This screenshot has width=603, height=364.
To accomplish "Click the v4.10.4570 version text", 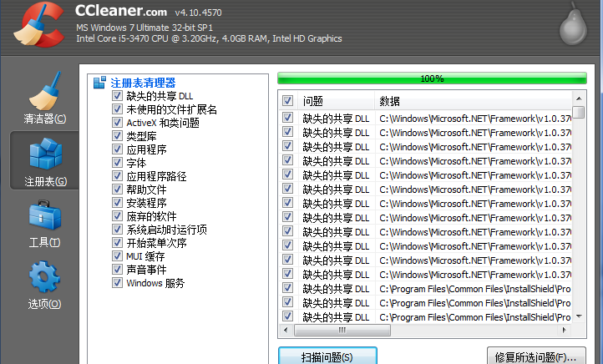I will (x=199, y=13).
